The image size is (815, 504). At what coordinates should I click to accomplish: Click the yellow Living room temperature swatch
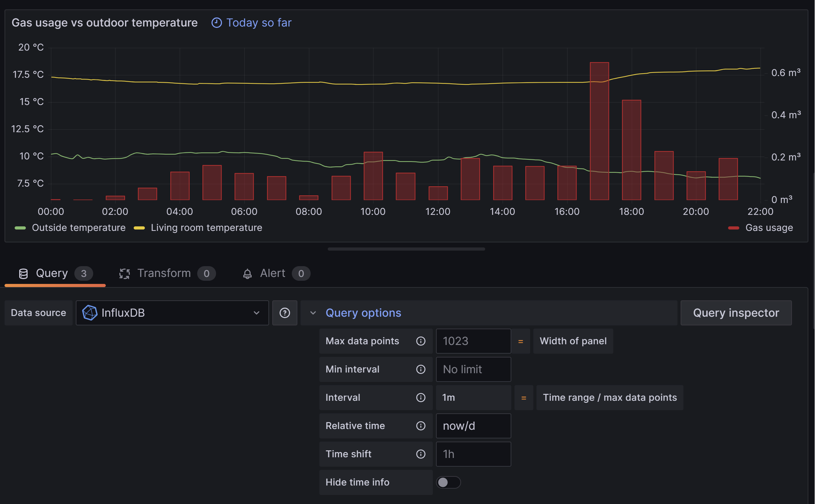click(139, 228)
